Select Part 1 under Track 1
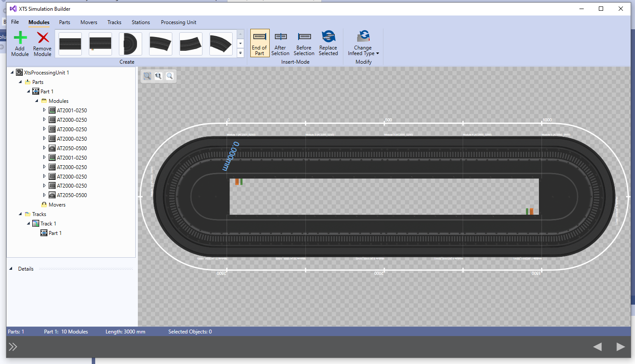Viewport: 635px width, 364px height. pos(51,233)
